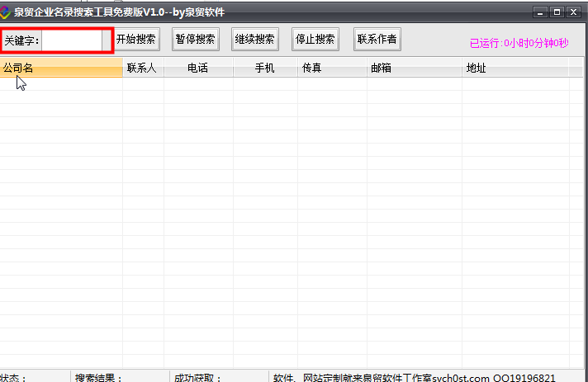Click the 停止搜索 button
The height and width of the screenshot is (382, 588).
click(315, 39)
